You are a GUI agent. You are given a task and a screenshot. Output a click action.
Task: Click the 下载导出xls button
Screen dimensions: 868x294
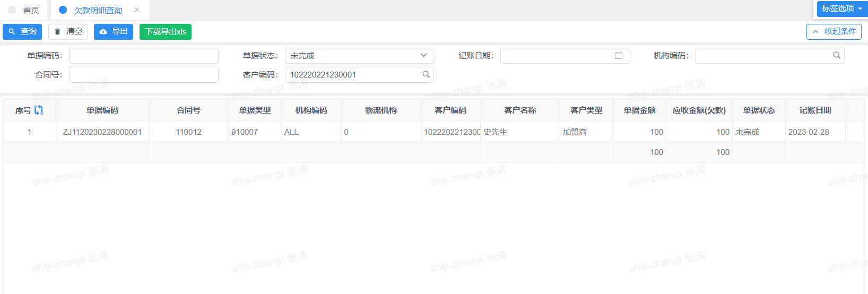166,32
